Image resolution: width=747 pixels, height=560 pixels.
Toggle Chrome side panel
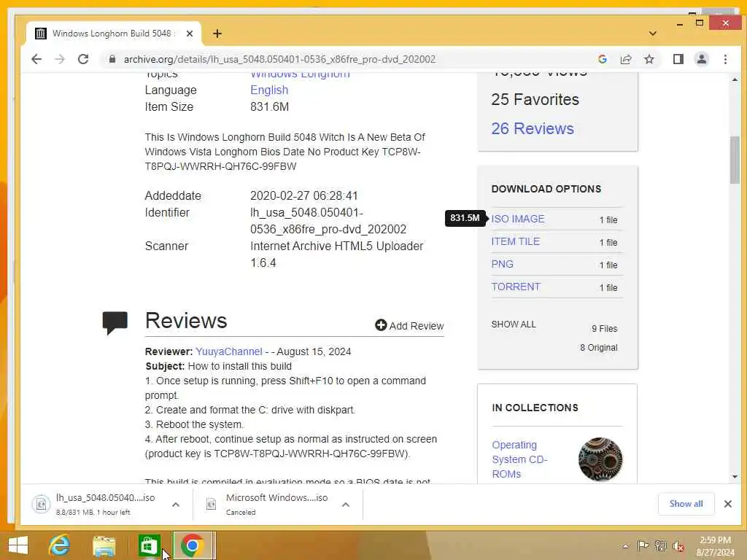(x=678, y=59)
